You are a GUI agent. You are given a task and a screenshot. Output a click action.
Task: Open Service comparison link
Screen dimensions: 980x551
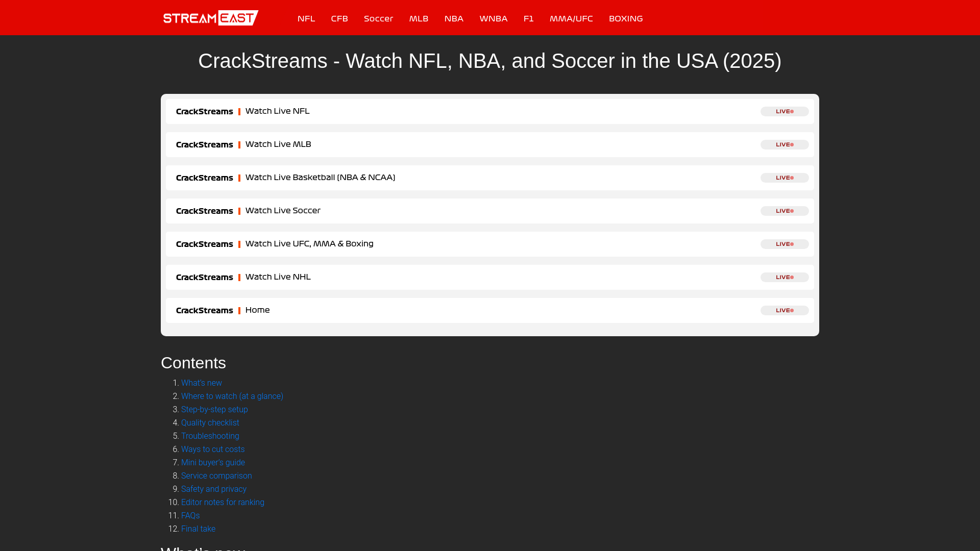pos(216,475)
